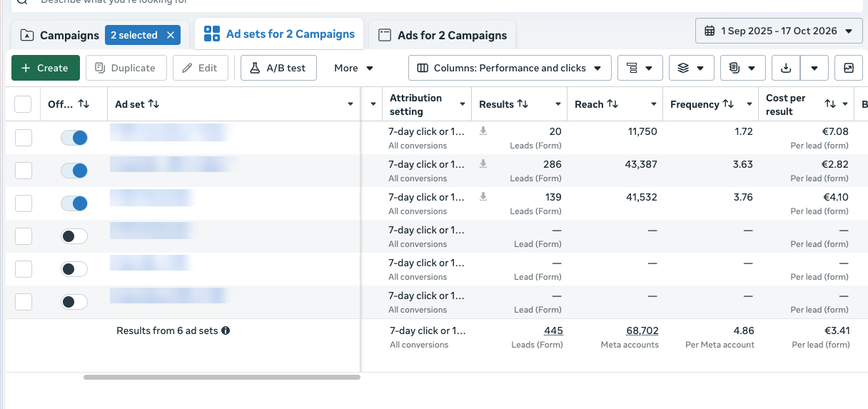Select the cost per result €2.82

pyautogui.click(x=834, y=164)
